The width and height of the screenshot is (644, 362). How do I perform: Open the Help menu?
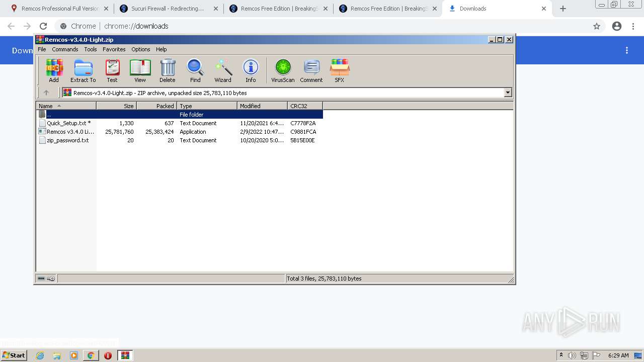coord(162,49)
